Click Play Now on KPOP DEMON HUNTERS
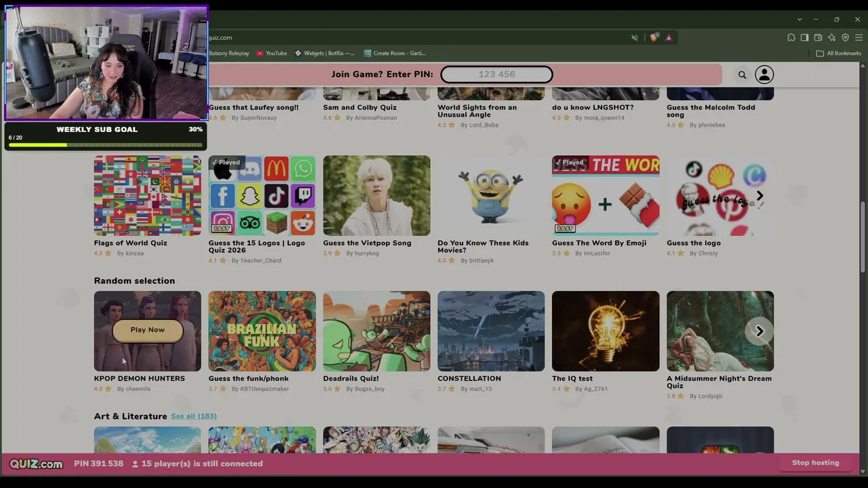This screenshot has height=488, width=868. click(147, 330)
